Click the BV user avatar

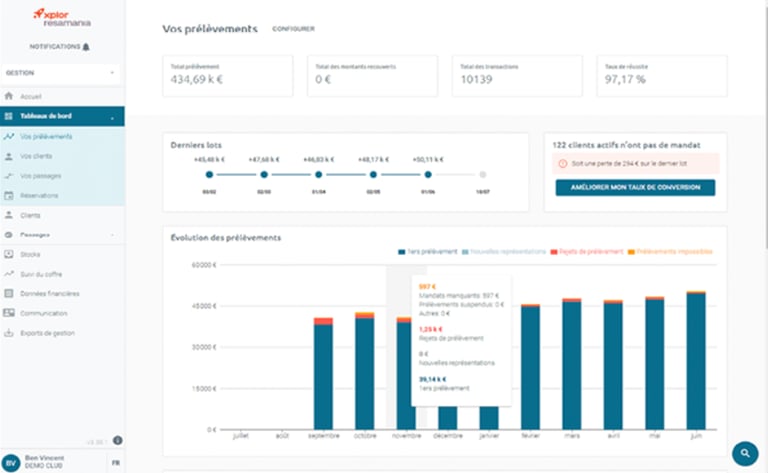pos(11,463)
